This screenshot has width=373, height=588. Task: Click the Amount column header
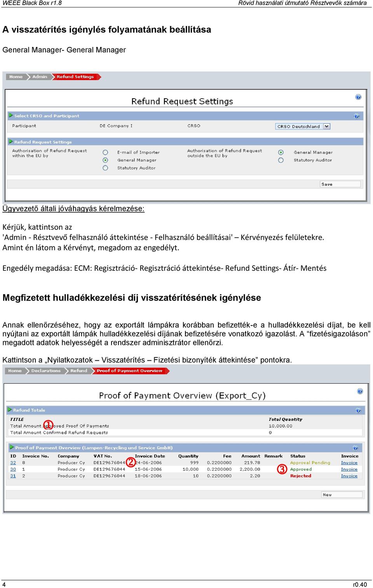point(251,456)
